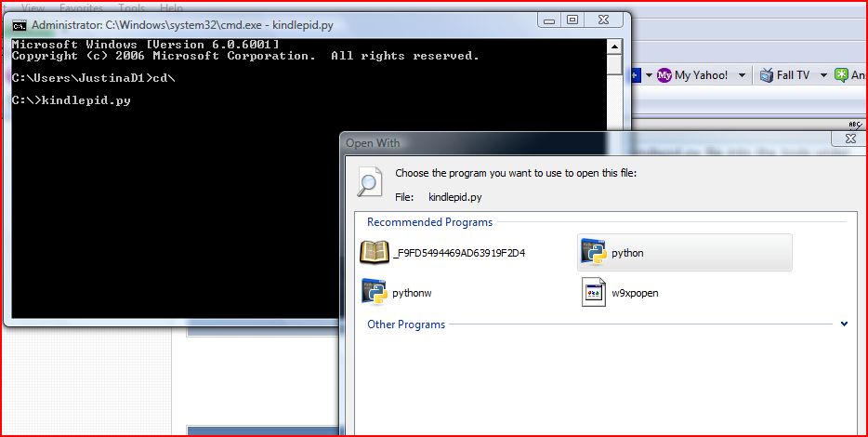Open dropdown arrow next to blue plus button
This screenshot has height=437, width=868.
(x=649, y=75)
